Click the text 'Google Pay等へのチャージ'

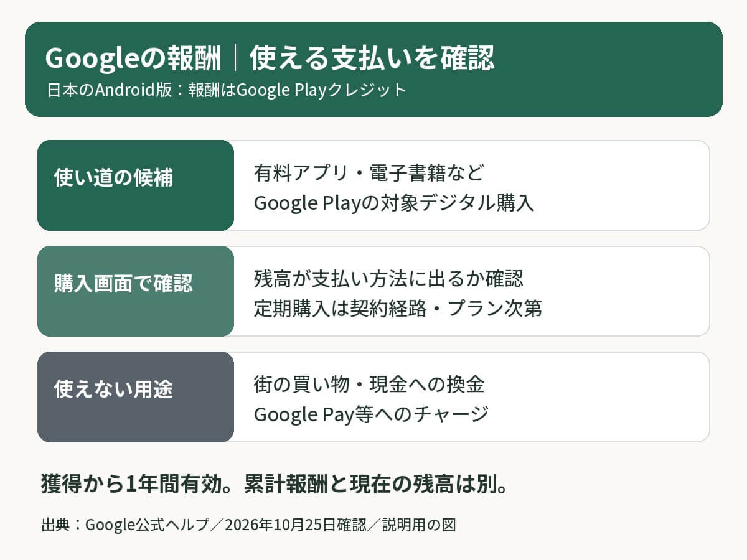pyautogui.click(x=371, y=414)
